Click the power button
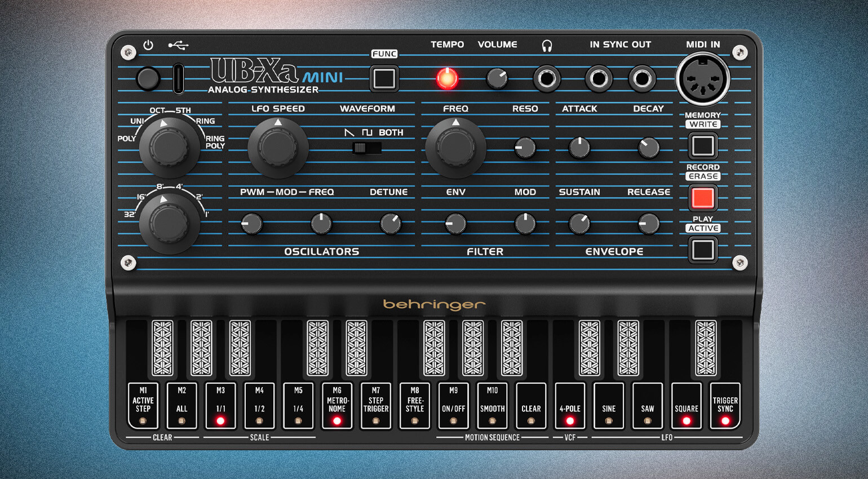The image size is (868, 479). click(x=148, y=78)
